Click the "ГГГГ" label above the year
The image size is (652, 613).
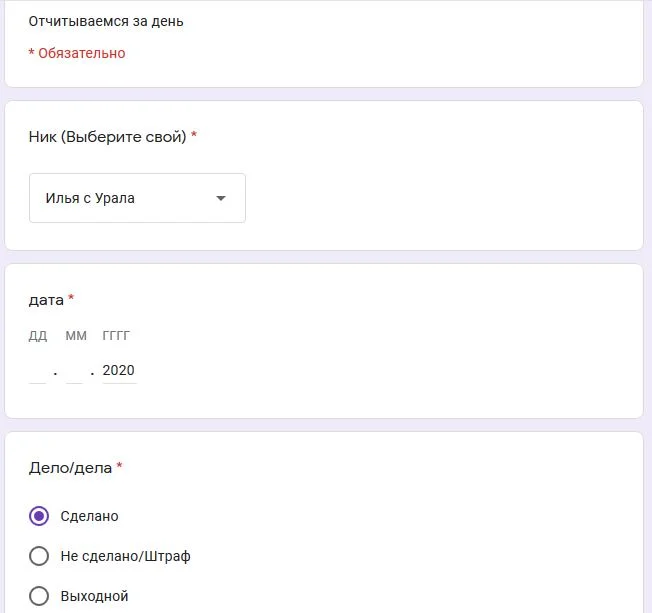(116, 336)
